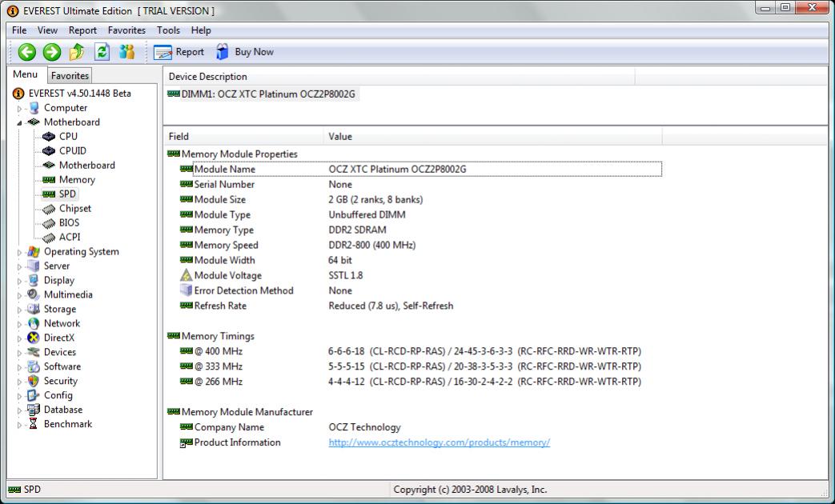Collapse the Motherboard tree node

coord(20,123)
